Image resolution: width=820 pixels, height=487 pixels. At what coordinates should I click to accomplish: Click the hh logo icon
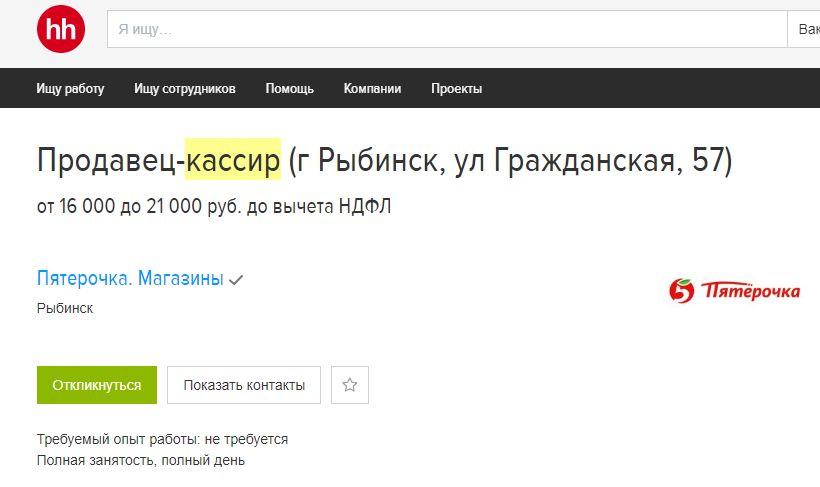coord(61,29)
